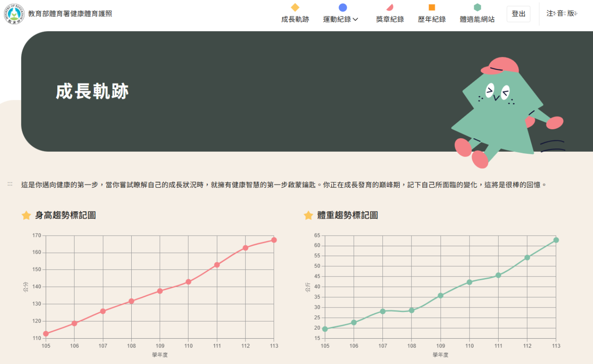
Task: Click the star icon beside 身高趨勢標記圖
Action: click(x=25, y=214)
